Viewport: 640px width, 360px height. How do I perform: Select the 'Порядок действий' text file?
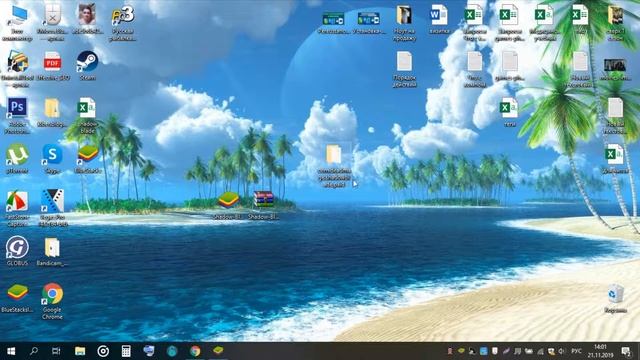coord(404,62)
